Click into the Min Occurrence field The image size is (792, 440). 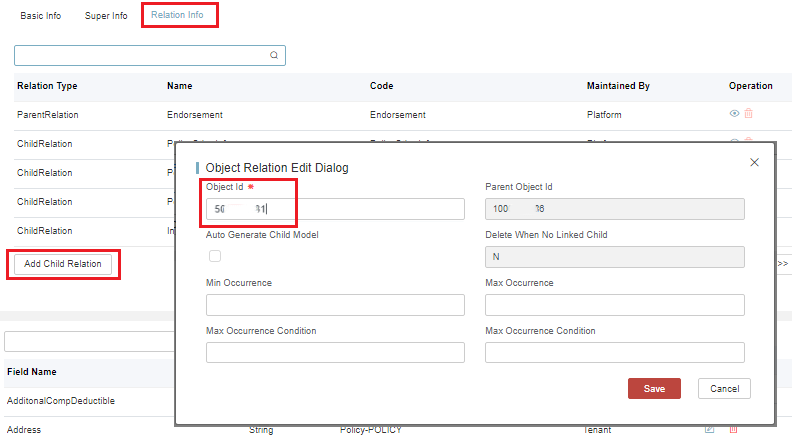(335, 305)
